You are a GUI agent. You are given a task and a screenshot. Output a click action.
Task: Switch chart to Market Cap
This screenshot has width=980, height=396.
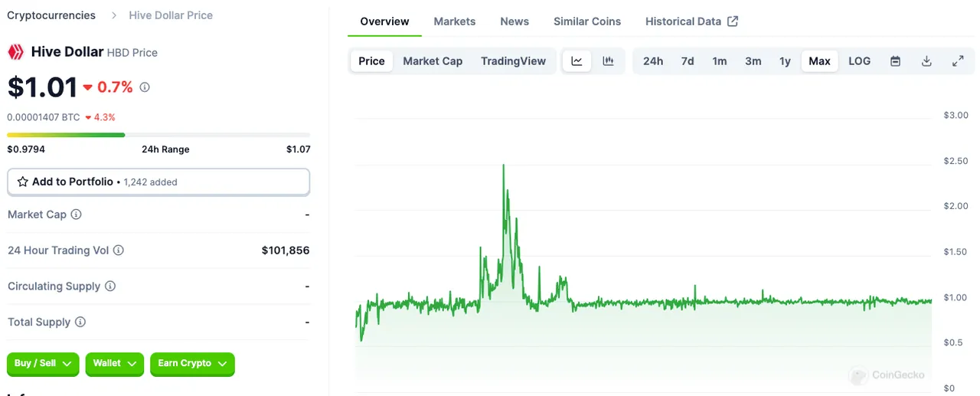pyautogui.click(x=433, y=61)
